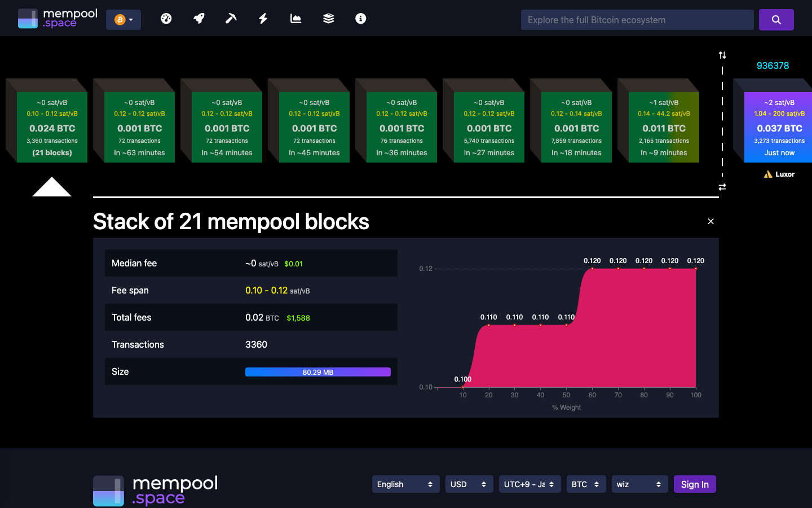Click the mempool.space logo in the header
The image size is (812, 508).
tap(57, 18)
